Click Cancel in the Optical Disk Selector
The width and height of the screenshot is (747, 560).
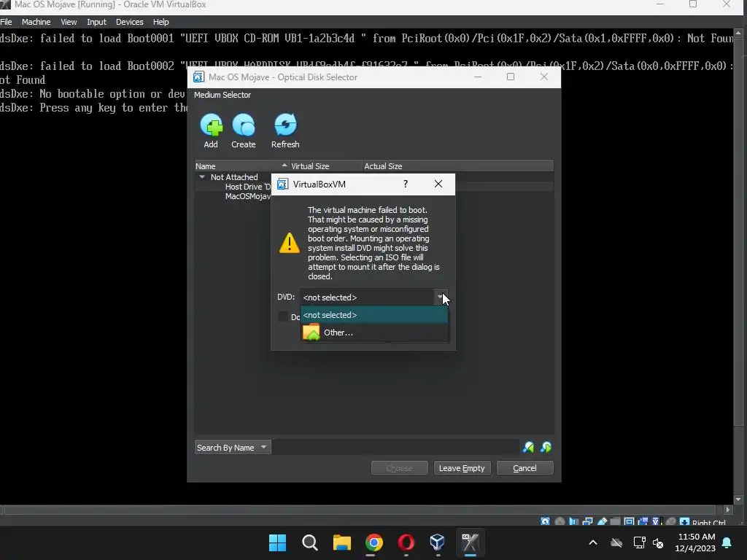click(x=525, y=468)
